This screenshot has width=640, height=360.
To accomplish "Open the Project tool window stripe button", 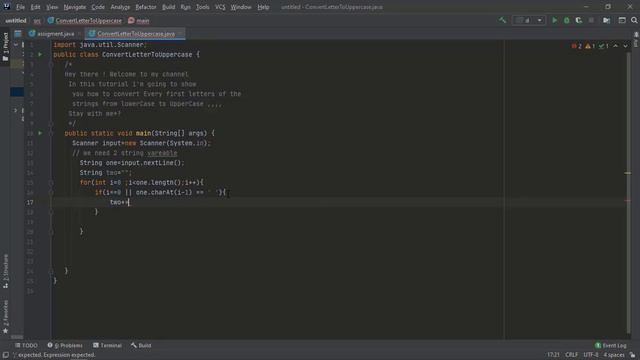I will [5, 47].
